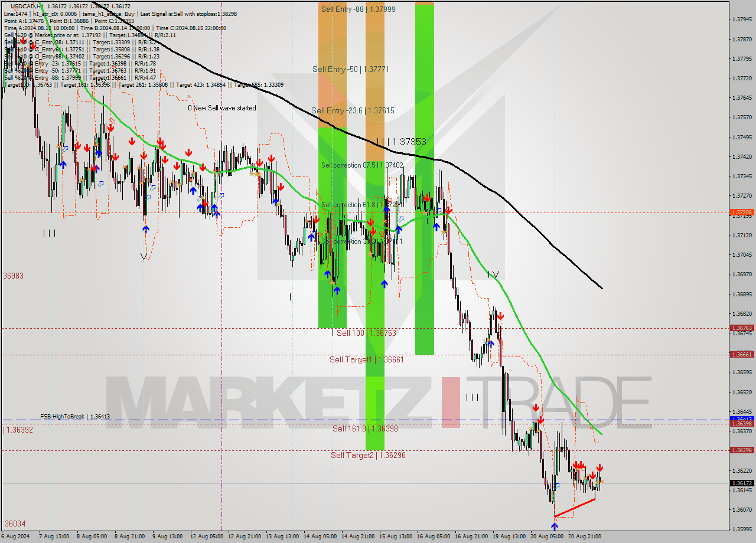The image size is (756, 543).
Task: Click the 'Sell Entry -23.6 | 1.37615' label
Action: 353,110
